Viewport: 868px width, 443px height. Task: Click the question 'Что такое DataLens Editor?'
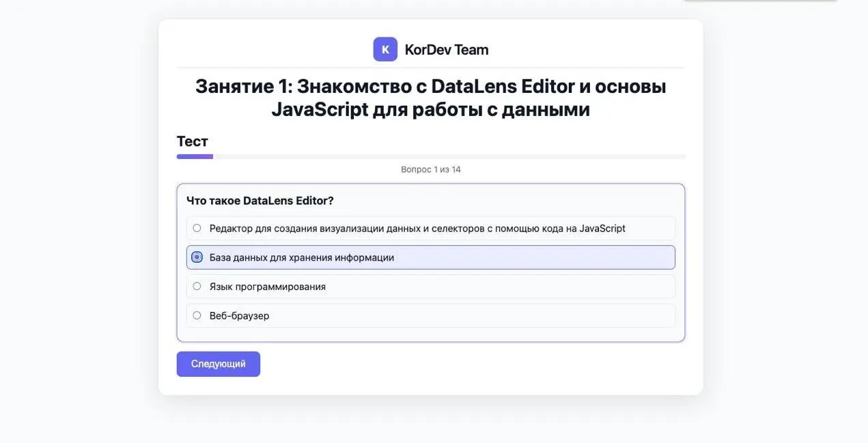pyautogui.click(x=260, y=201)
